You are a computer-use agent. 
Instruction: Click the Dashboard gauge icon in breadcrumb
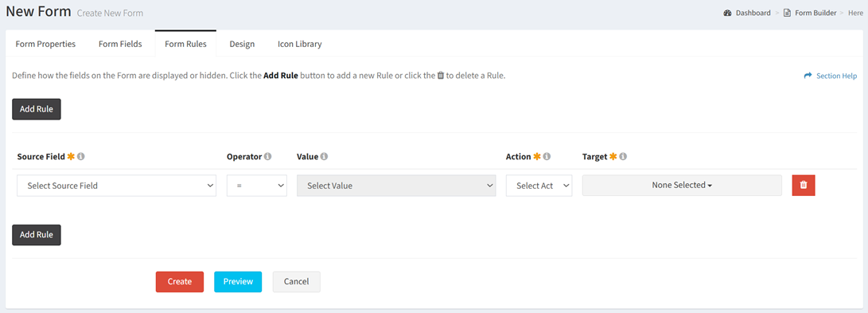click(728, 13)
